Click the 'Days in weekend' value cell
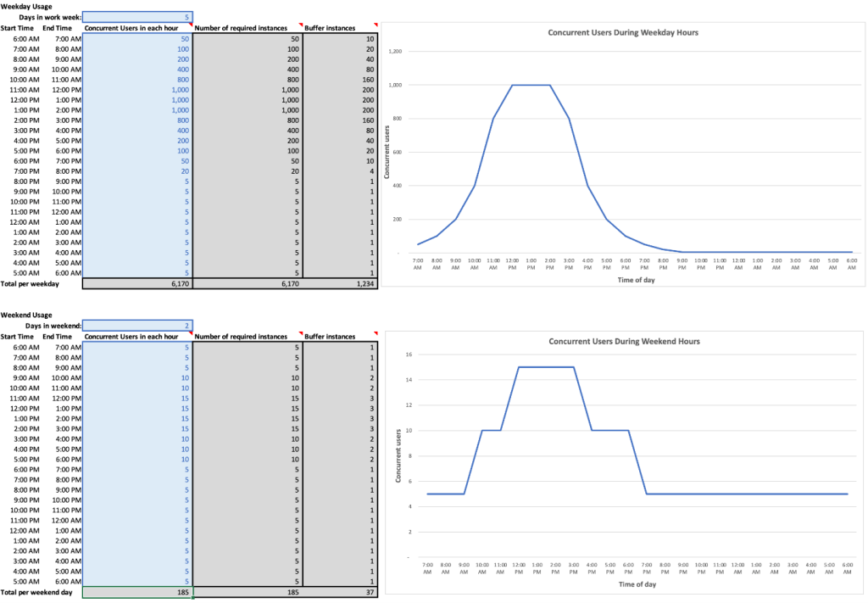 pyautogui.click(x=137, y=326)
